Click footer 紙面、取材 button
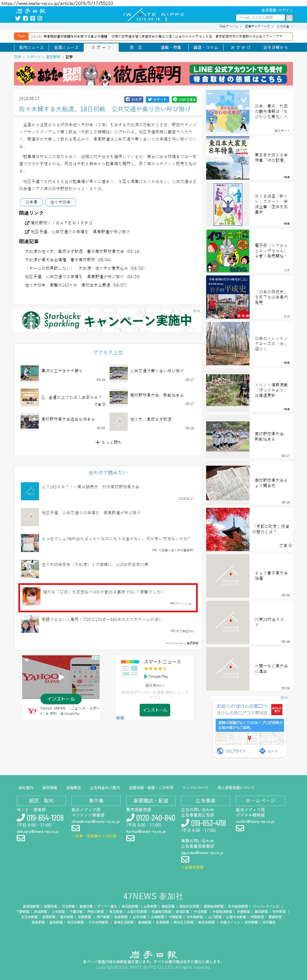This screenshot has height=980, width=307. point(41,801)
